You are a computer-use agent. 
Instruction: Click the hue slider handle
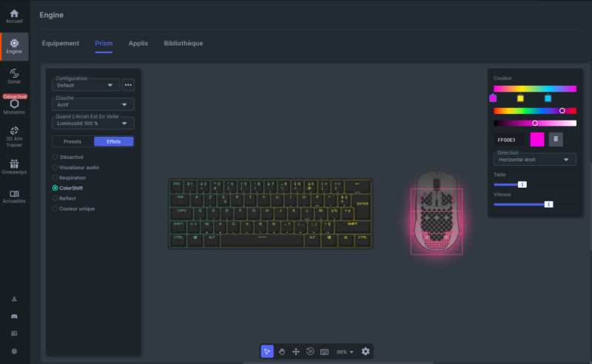562,111
